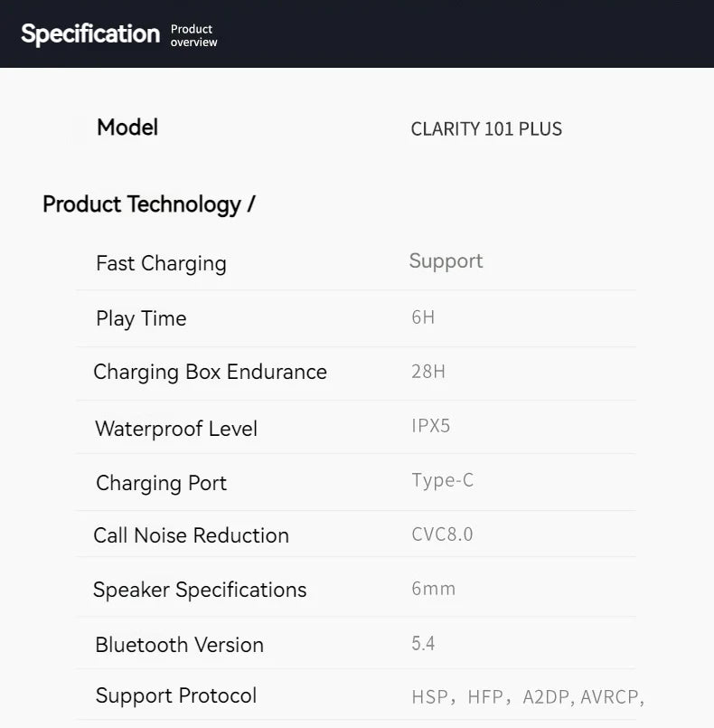
Task: Click the Call Noise Reduction label
Action: [x=191, y=535]
